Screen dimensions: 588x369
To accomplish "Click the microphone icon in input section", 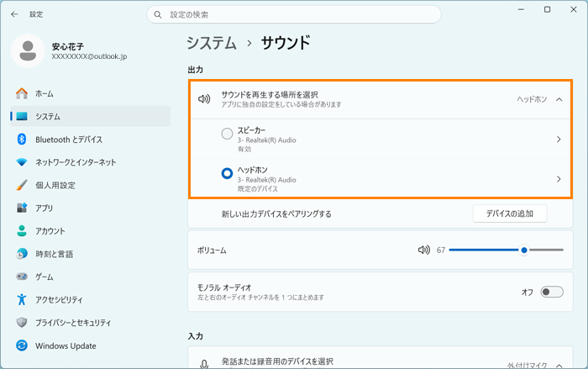I will point(204,364).
